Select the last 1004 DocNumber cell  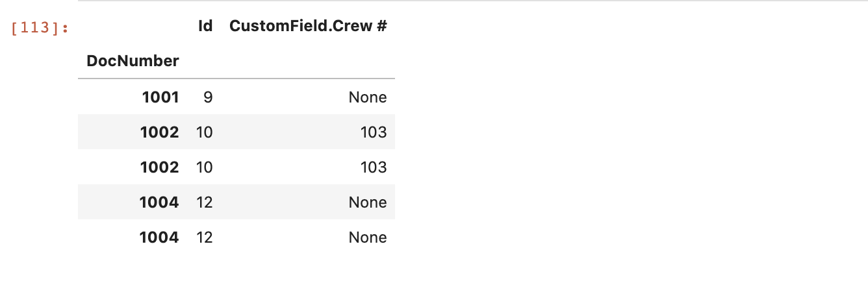tap(159, 237)
